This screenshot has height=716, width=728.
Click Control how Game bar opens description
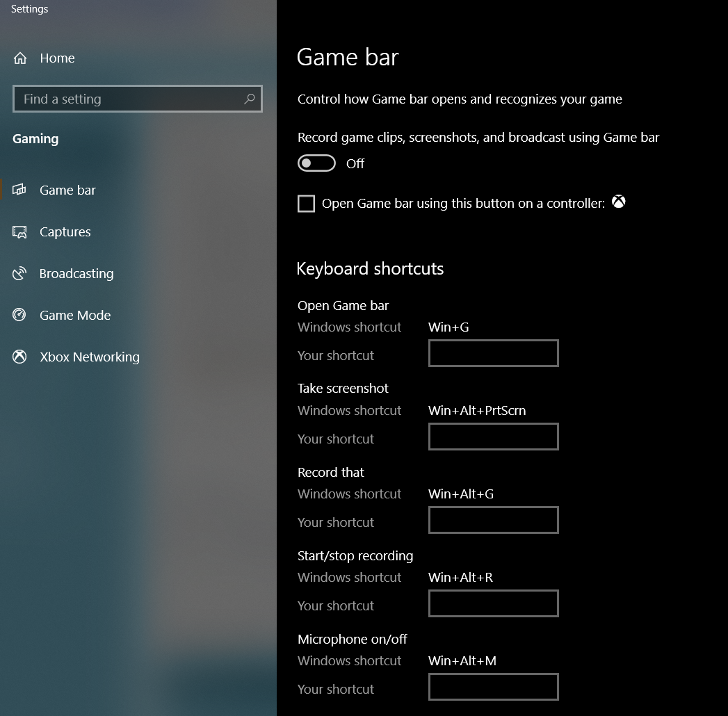460,99
